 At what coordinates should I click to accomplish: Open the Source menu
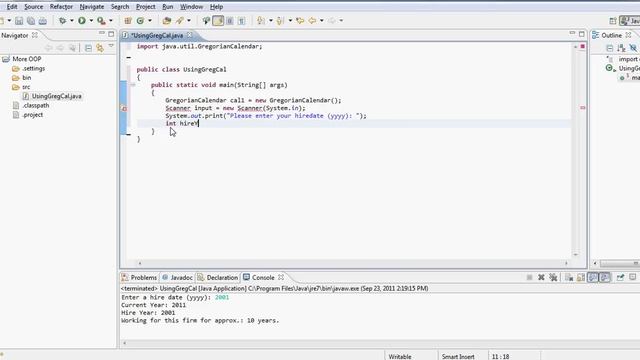[33, 7]
